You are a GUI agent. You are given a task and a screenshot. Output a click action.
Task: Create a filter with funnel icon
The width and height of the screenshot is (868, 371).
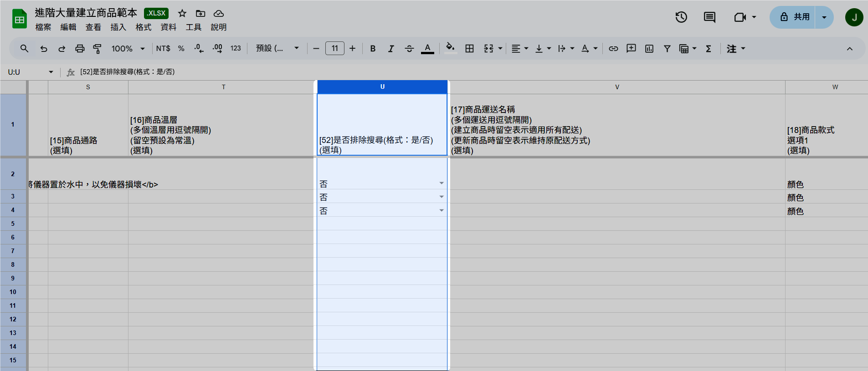667,49
